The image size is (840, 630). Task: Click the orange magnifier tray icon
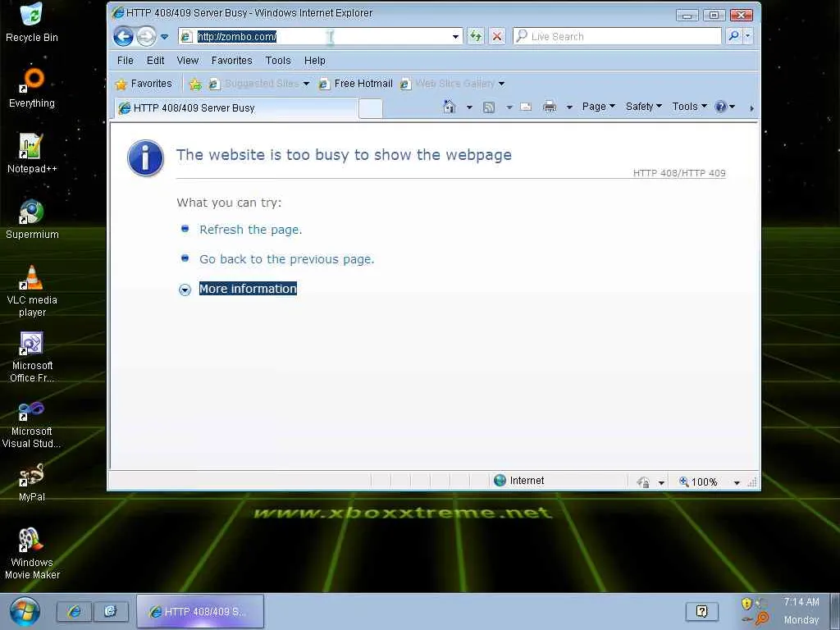click(x=760, y=619)
